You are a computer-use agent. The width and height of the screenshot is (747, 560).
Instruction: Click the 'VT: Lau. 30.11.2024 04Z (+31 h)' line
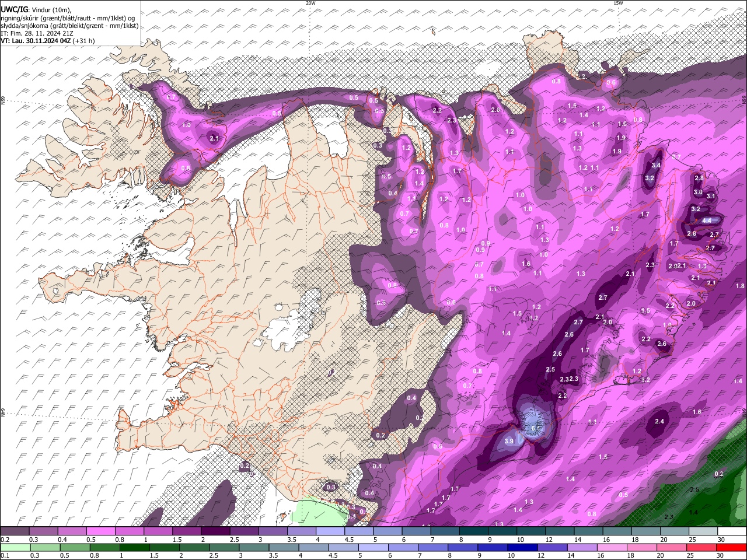point(48,41)
